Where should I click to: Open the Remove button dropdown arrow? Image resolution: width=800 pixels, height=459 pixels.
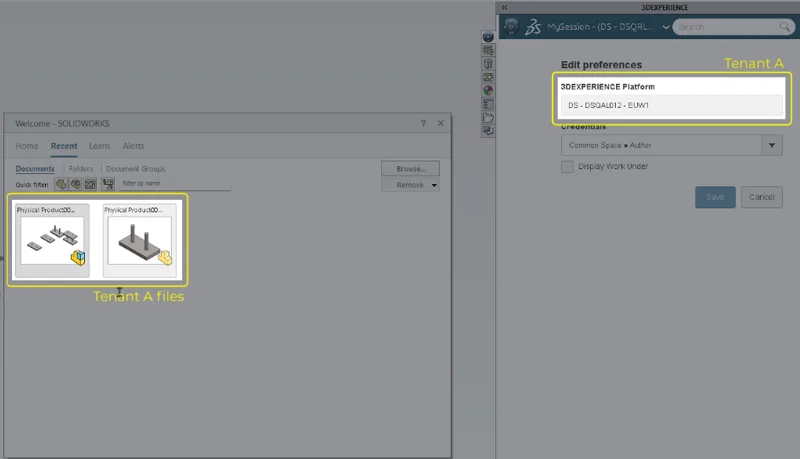[434, 185]
